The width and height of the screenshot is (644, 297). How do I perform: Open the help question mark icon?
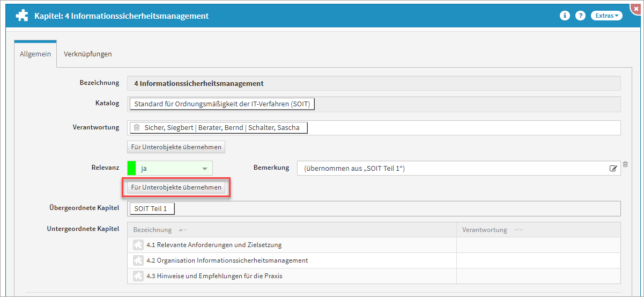click(580, 16)
